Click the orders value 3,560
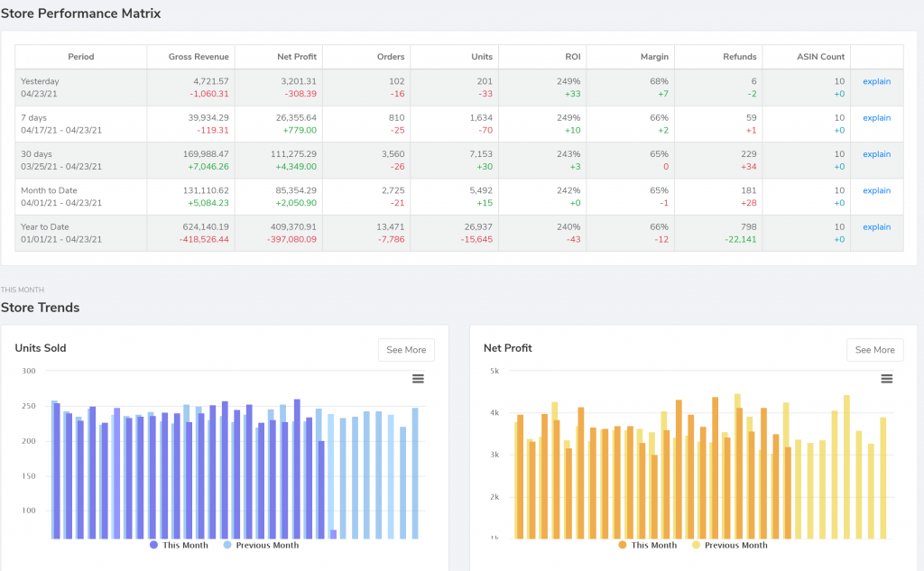This screenshot has height=571, width=924. coord(393,154)
